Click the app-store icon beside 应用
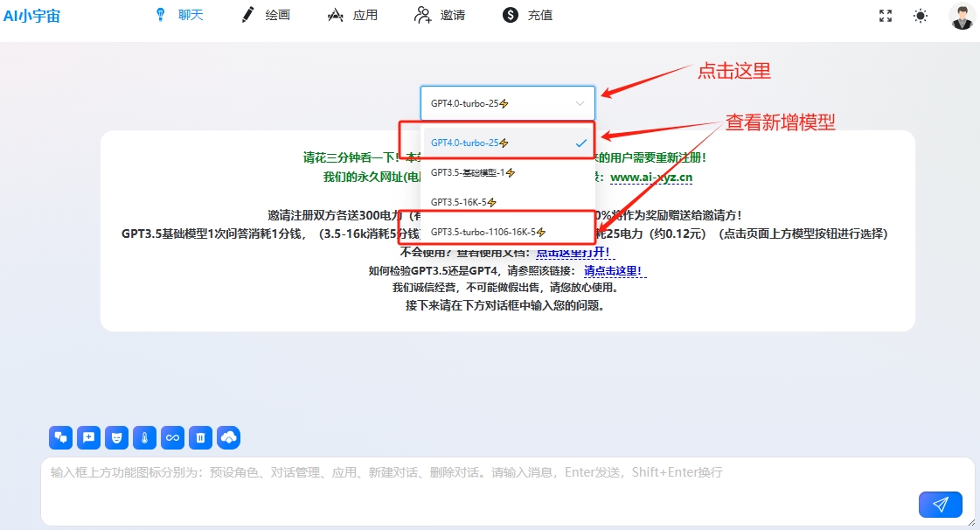The image size is (980, 530). pos(336,15)
